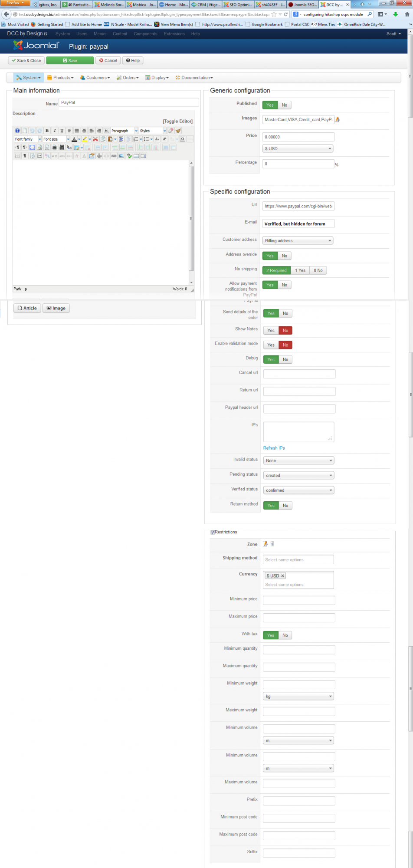Set Debug to No
The image size is (413, 868).
[285, 359]
